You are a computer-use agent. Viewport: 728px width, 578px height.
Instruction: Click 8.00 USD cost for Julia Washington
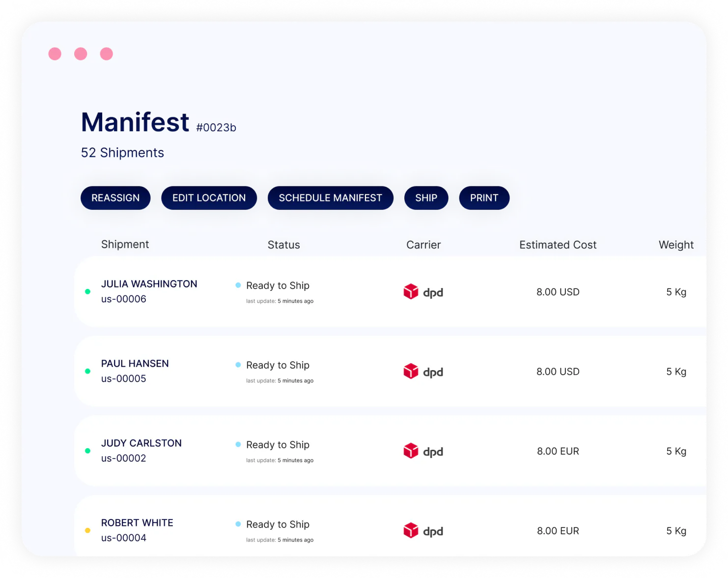tap(558, 292)
